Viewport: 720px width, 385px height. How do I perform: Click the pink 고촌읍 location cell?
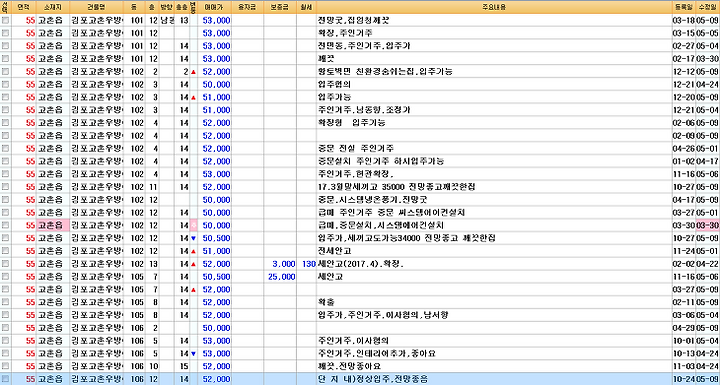click(52, 226)
